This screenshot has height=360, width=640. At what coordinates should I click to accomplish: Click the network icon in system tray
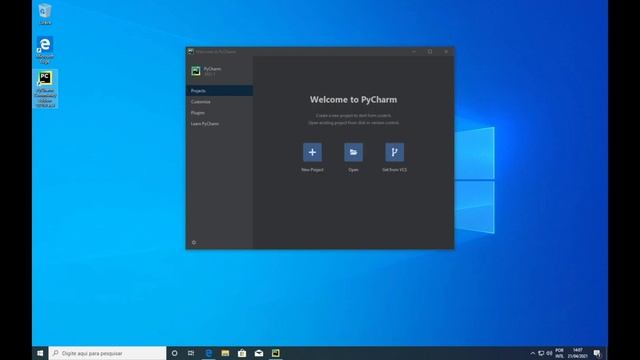pos(541,353)
